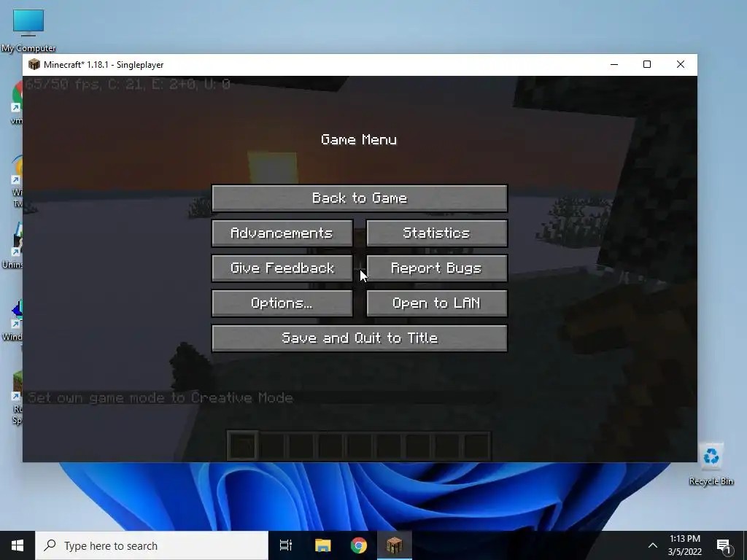Click the Type here to search box
Image resolution: width=747 pixels, height=560 pixels.
coord(152,545)
